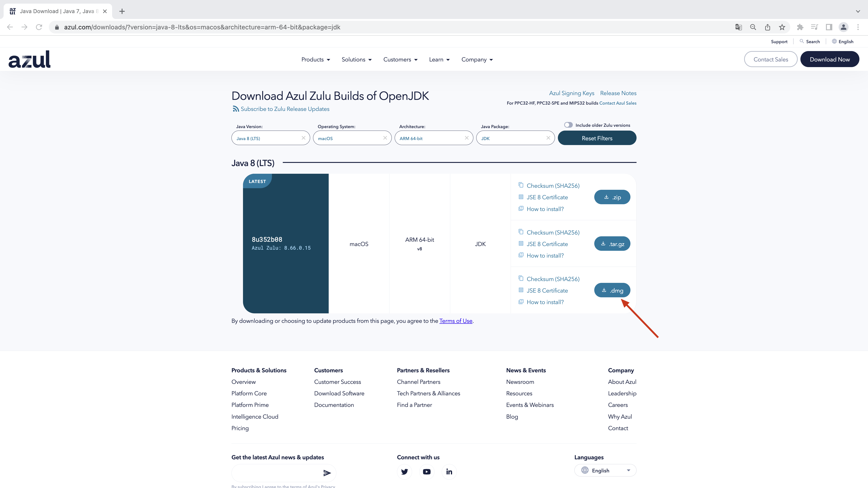The image size is (868, 488).
Task: Expand the Company menu
Action: [x=477, y=59]
